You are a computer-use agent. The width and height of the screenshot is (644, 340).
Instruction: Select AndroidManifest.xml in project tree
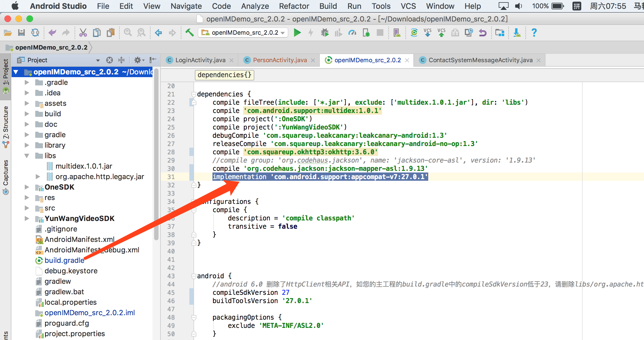pos(80,239)
